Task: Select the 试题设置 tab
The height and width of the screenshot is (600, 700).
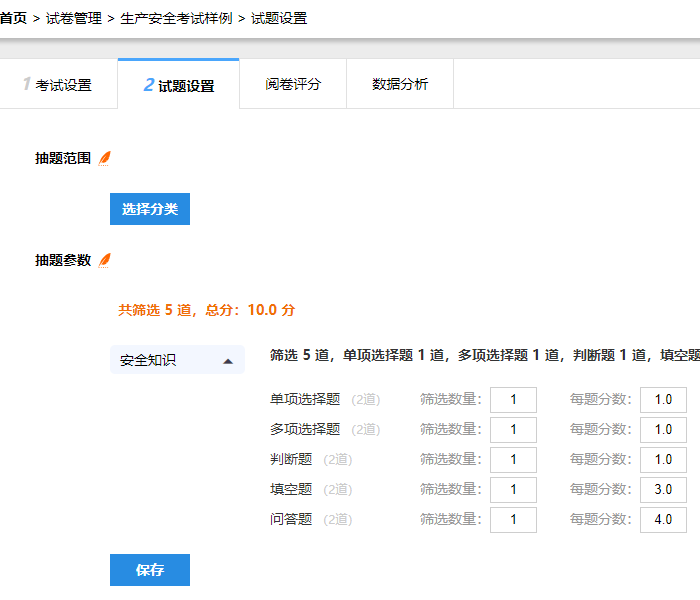Action: [x=179, y=85]
